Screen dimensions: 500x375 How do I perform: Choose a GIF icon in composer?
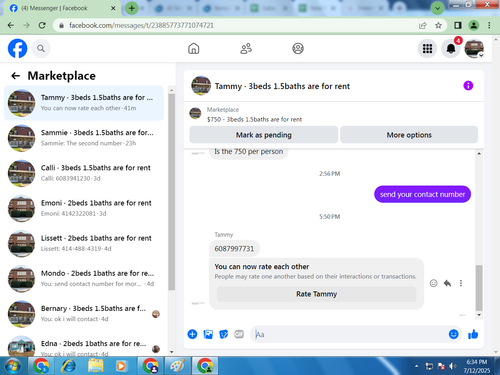(239, 334)
